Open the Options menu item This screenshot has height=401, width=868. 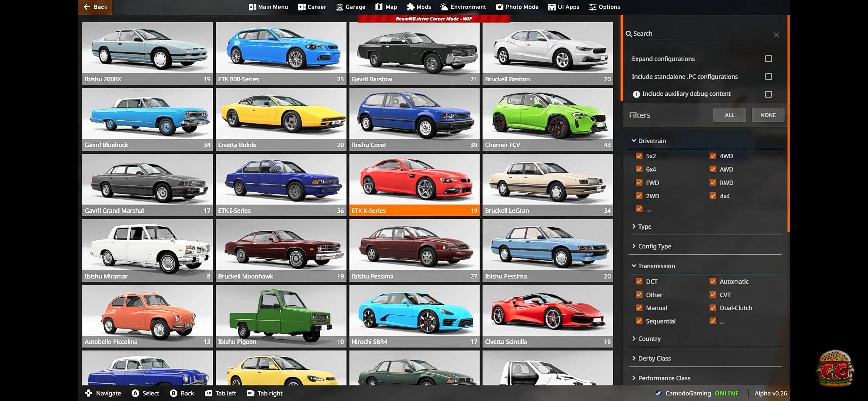604,7
